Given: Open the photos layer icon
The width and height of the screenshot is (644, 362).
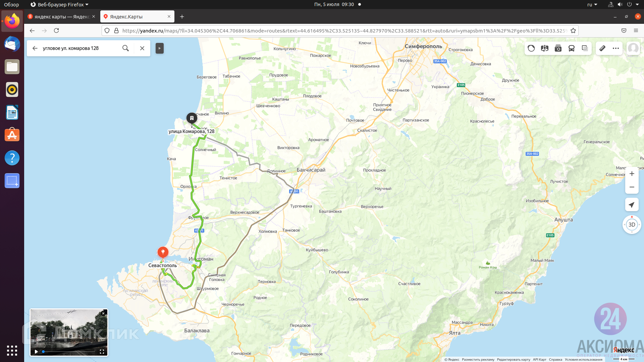Looking at the screenshot, I should [558, 48].
